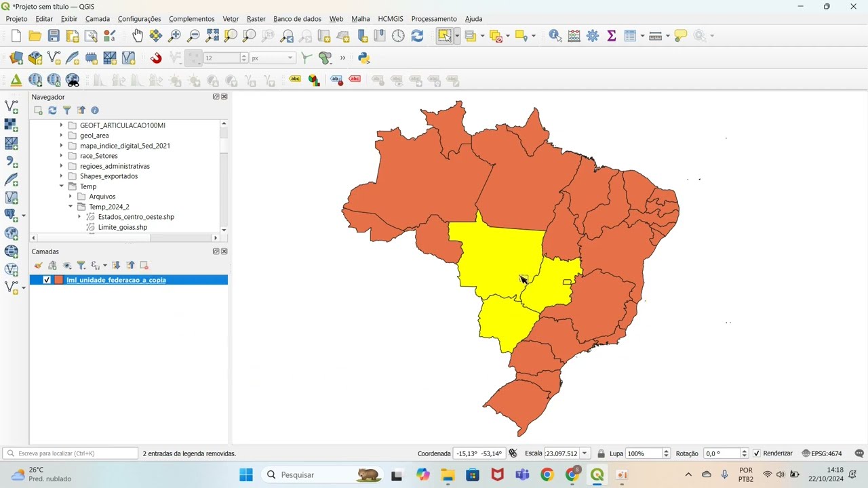
Task: Click the Zoom Full extent icon
Action: point(212,36)
